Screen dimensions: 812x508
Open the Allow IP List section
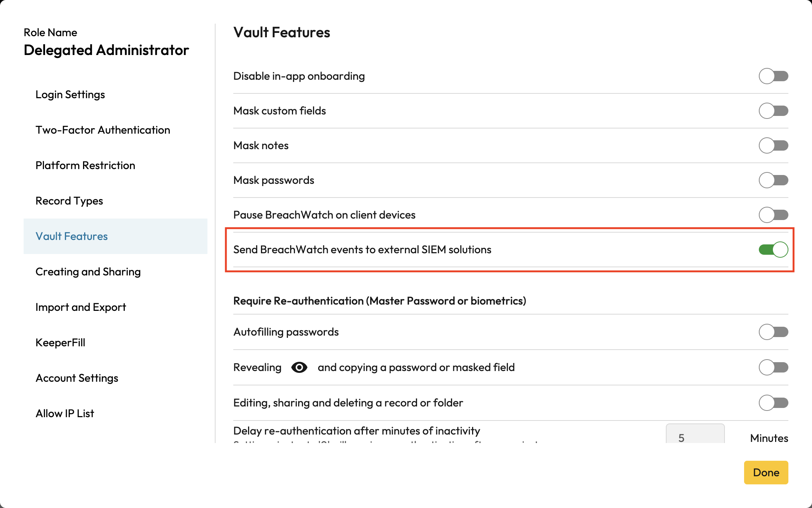click(65, 413)
